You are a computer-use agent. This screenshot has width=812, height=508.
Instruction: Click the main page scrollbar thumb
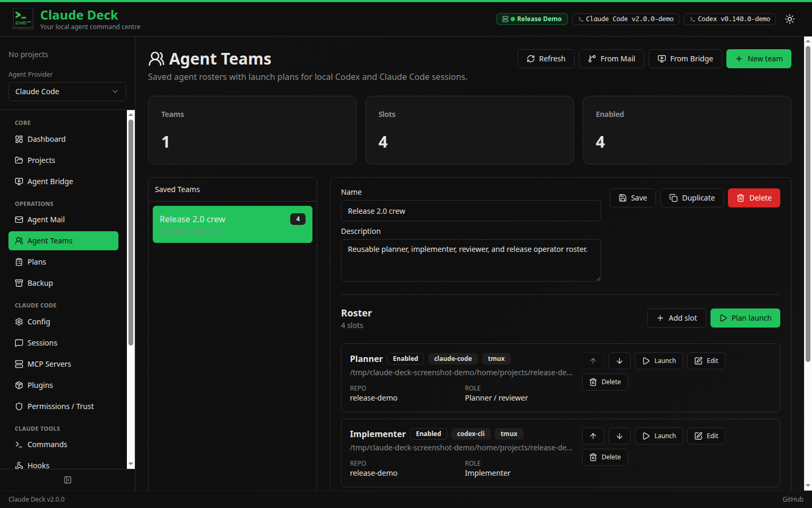click(x=808, y=204)
